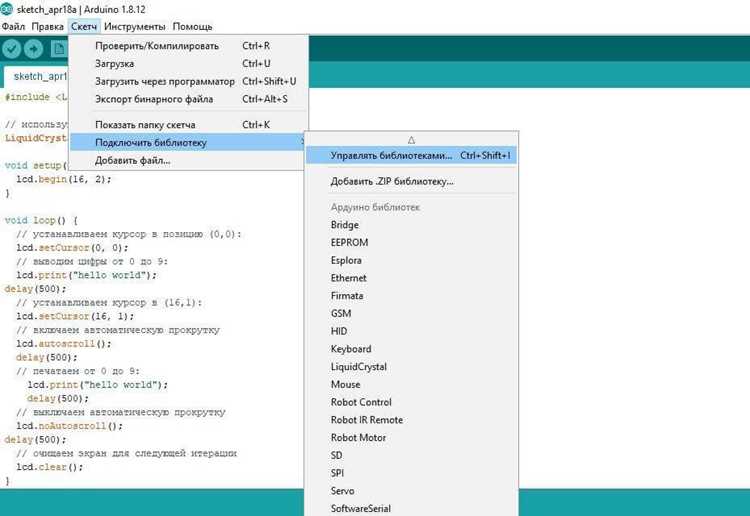Choose Добавить файл... entry
Screen dimensions: 750x516
pos(188,160)
